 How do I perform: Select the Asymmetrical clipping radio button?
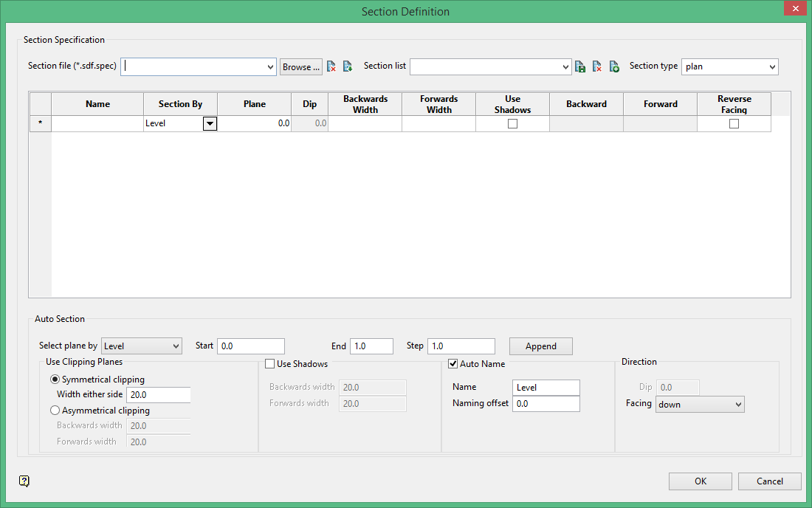(55, 411)
